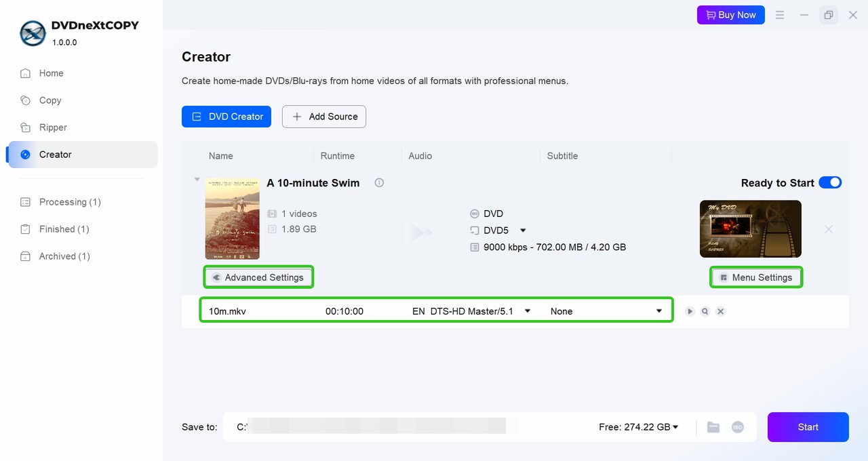This screenshot has width=868, height=461.
Task: Click the info icon beside A 10-minute Swim
Action: click(x=379, y=183)
